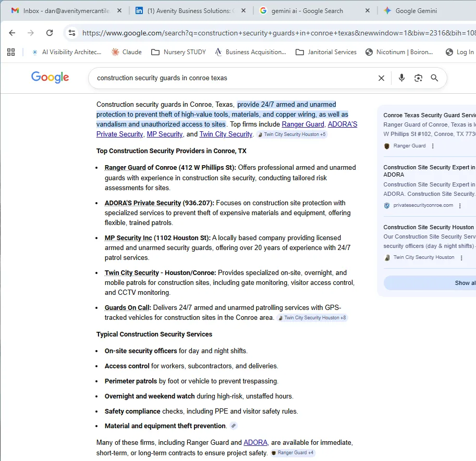Open Twin City Security Houston source options
Image resolution: width=476 pixels, height=461 pixels.
461,258
